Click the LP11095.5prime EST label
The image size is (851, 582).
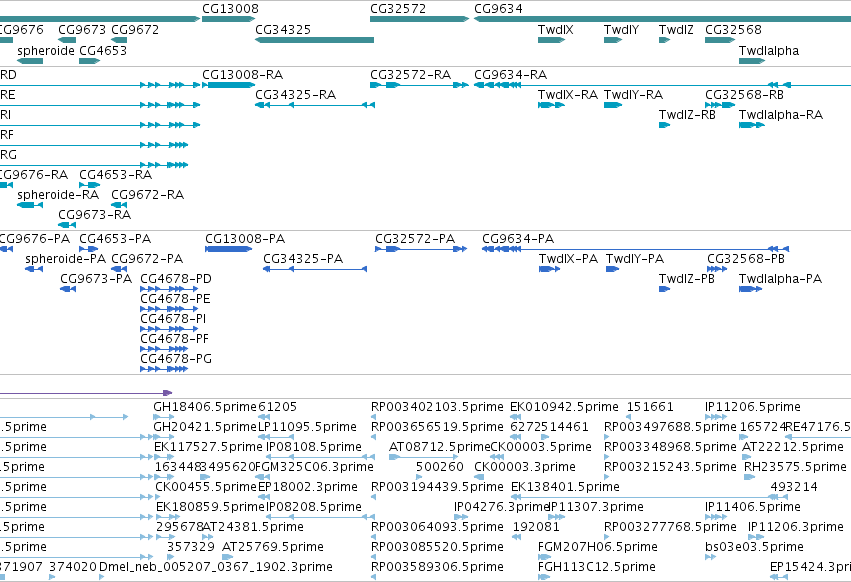coord(307,427)
